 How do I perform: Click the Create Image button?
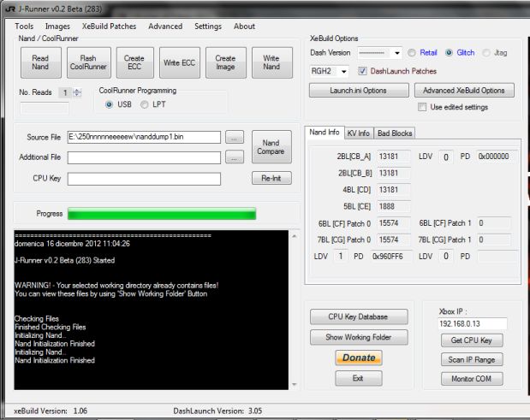[x=226, y=62]
